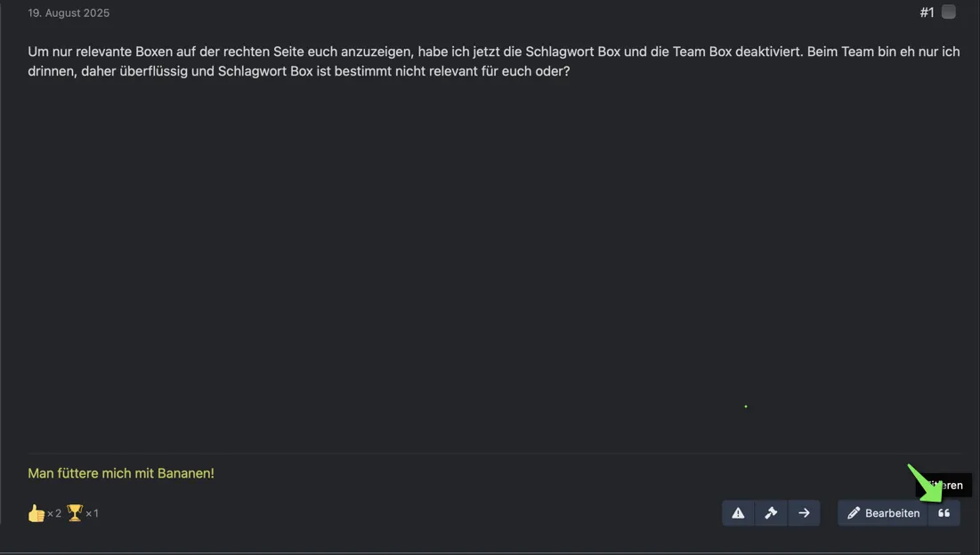Click the green arrow annotation
980x555 pixels.
click(924, 483)
